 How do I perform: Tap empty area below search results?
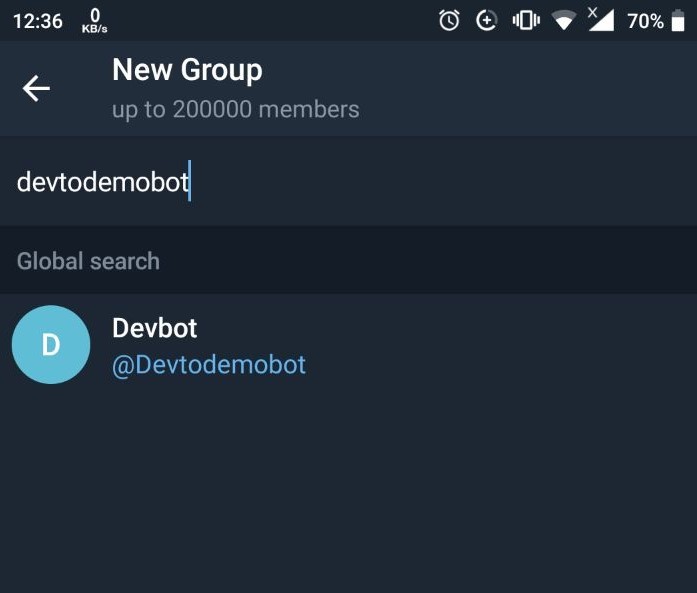coord(348,493)
